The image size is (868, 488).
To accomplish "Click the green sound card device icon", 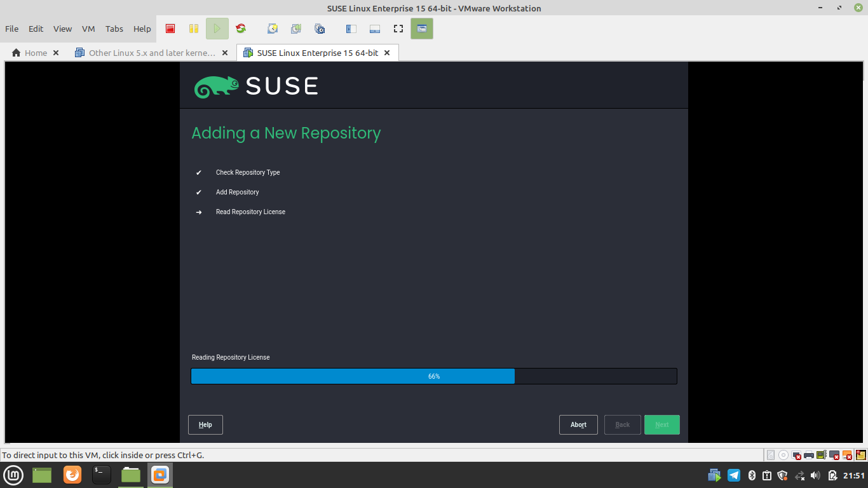I will click(x=821, y=455).
